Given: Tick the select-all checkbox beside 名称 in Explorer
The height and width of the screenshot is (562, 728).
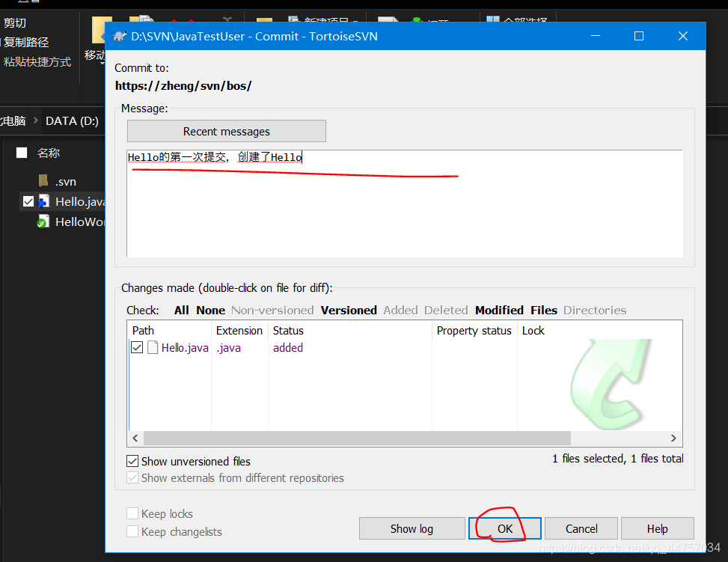Looking at the screenshot, I should 22,153.
